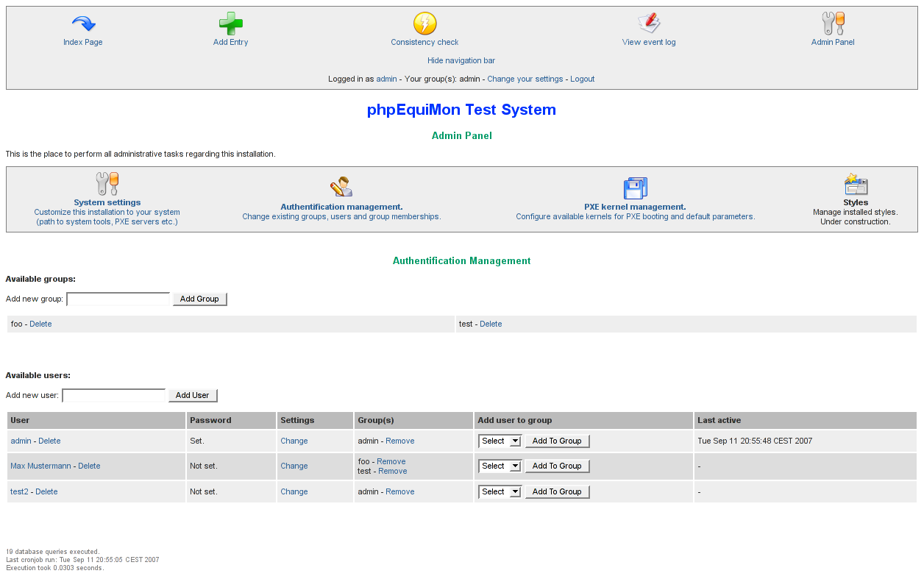Viewport: 924px width, 579px height.
Task: Open the Index Page link
Action: [83, 42]
